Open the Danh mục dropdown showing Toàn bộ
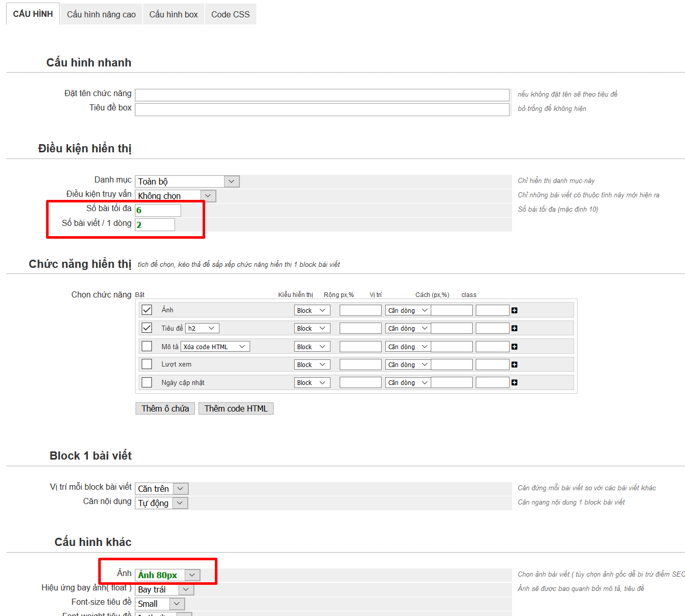The width and height of the screenshot is (685, 616). [187, 181]
